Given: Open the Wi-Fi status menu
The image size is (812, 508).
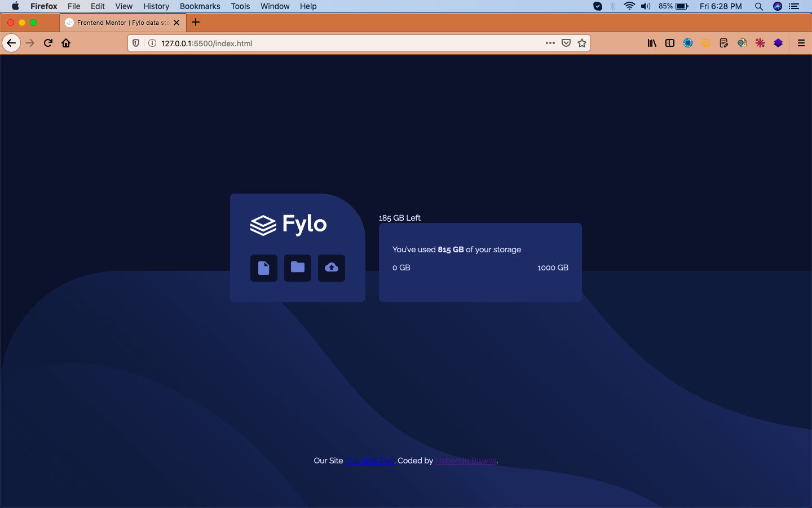Looking at the screenshot, I should click(629, 6).
